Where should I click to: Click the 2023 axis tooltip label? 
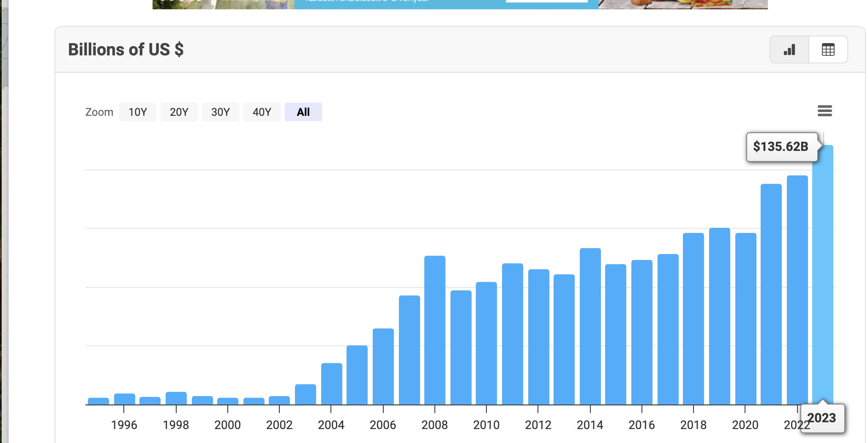(x=822, y=418)
